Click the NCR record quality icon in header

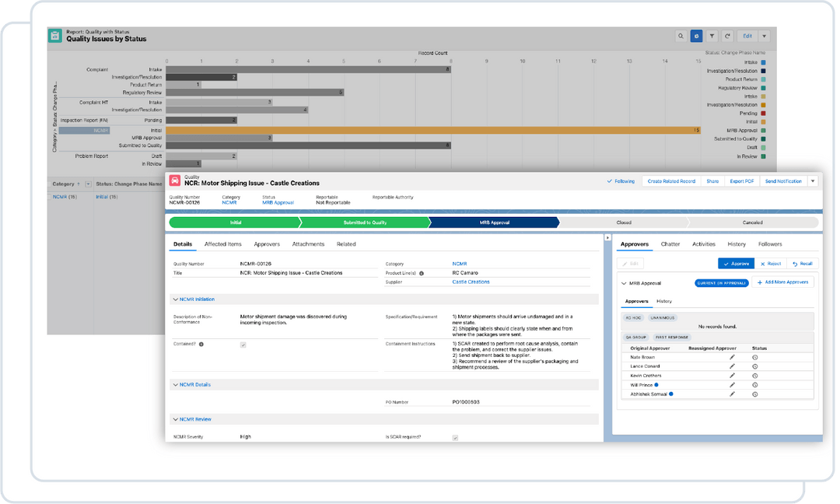pyautogui.click(x=177, y=180)
